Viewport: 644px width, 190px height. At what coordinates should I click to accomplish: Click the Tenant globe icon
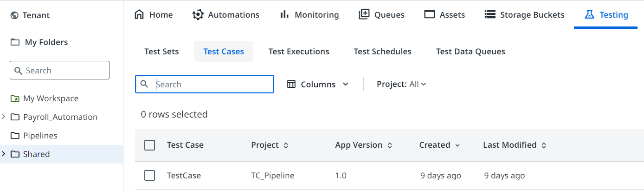point(15,15)
